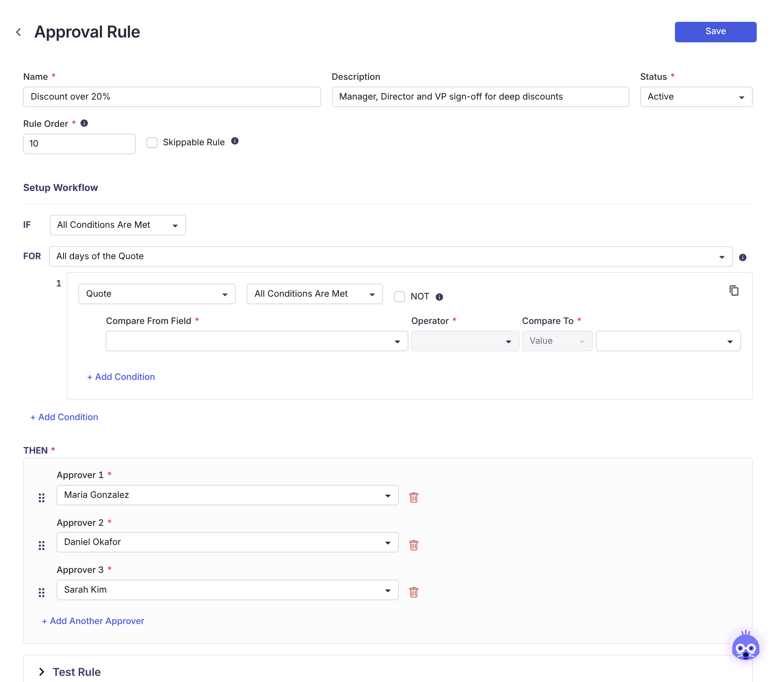Open the Status dropdown showing Active
This screenshot has width=784, height=682.
click(696, 97)
